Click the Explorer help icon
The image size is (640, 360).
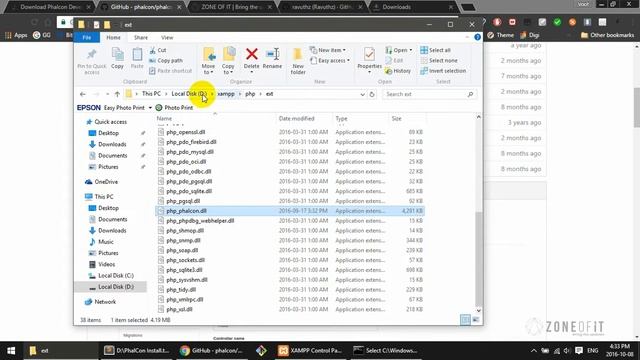click(477, 37)
